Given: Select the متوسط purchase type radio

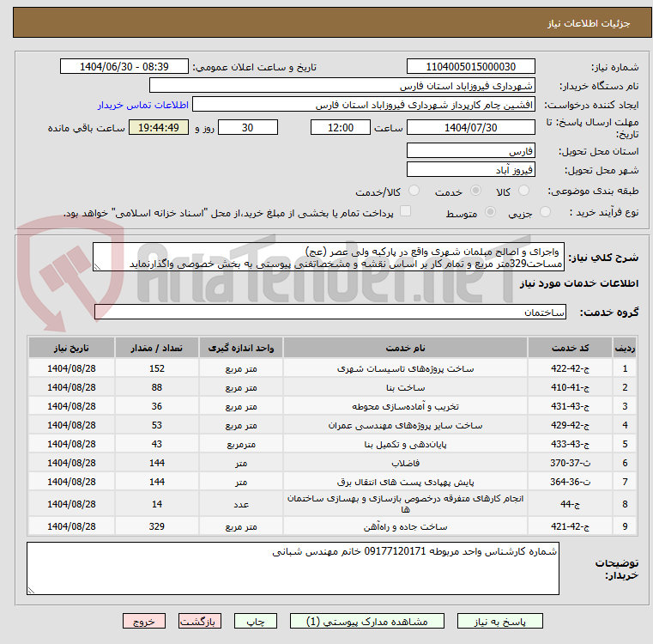Looking at the screenshot, I should [x=491, y=212].
